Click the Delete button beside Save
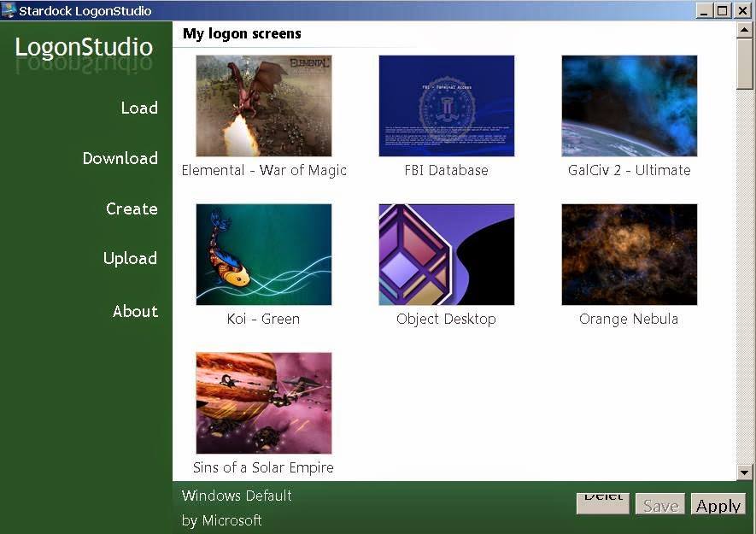 (603, 503)
